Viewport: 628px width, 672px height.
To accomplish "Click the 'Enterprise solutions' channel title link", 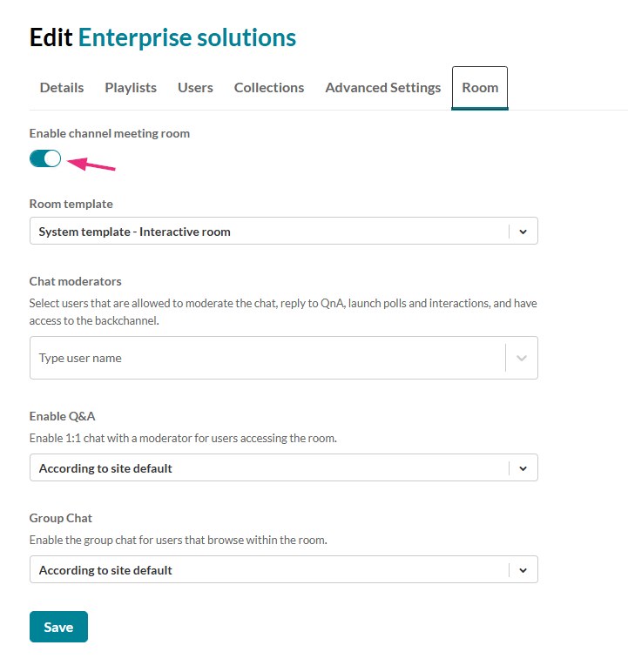I will click(x=187, y=37).
